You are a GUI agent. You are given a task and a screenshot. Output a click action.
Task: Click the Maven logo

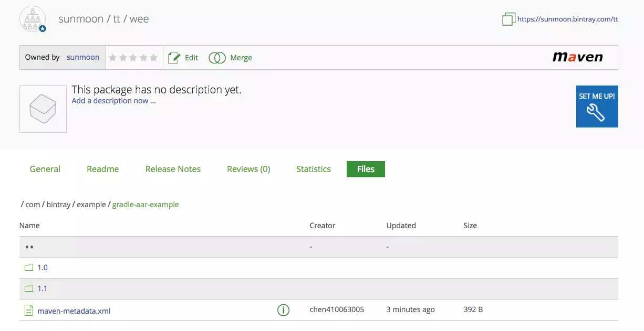point(578,57)
